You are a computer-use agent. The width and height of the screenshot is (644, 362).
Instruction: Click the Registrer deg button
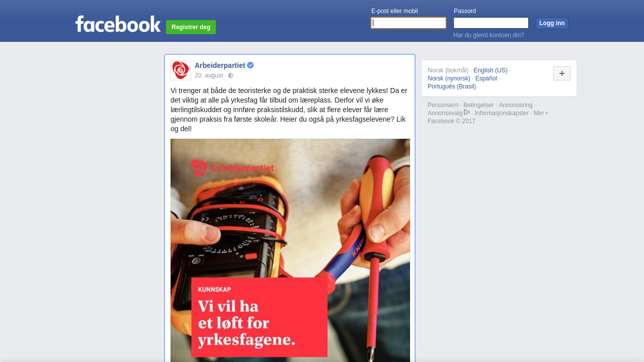(x=191, y=27)
